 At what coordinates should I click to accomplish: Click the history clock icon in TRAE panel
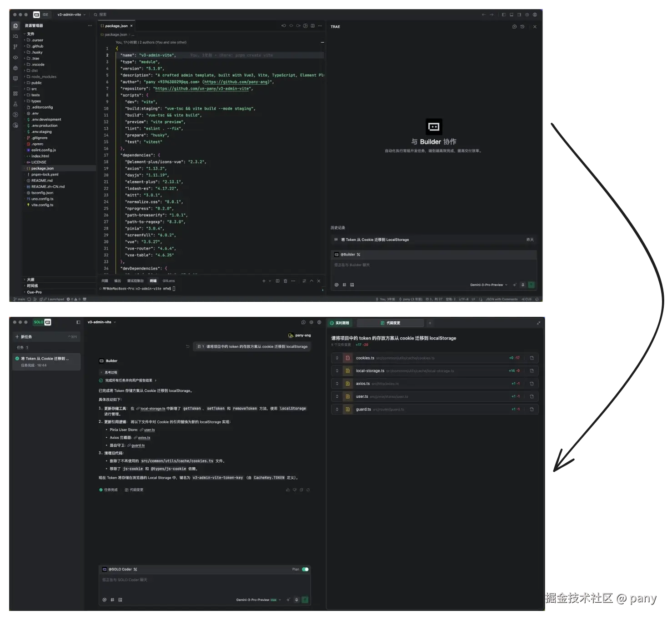(522, 27)
